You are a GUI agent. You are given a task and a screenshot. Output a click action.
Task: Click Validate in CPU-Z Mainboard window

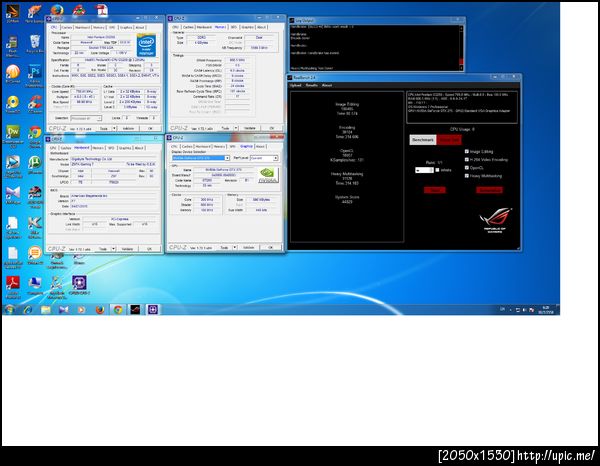[x=127, y=249]
